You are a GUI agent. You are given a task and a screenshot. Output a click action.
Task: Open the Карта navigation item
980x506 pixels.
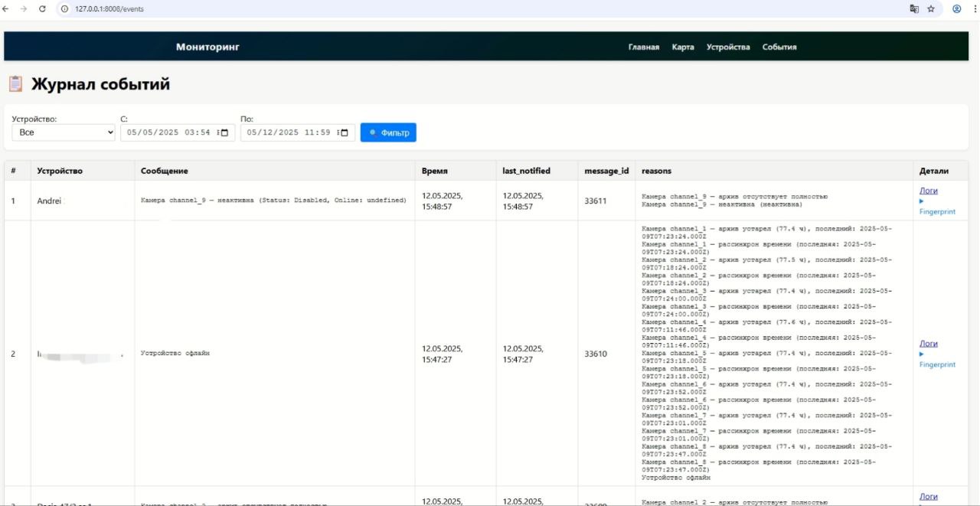683,47
